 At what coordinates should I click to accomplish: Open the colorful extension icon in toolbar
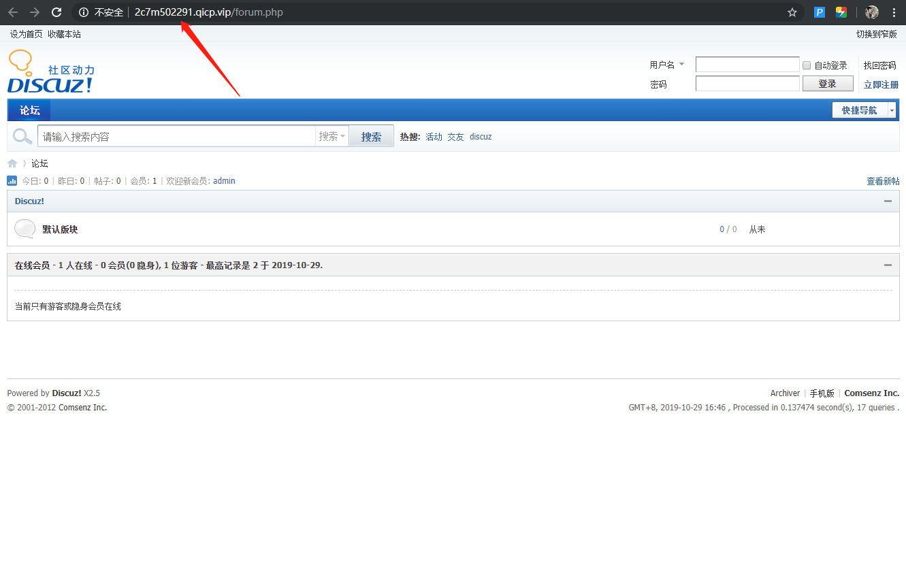click(841, 12)
